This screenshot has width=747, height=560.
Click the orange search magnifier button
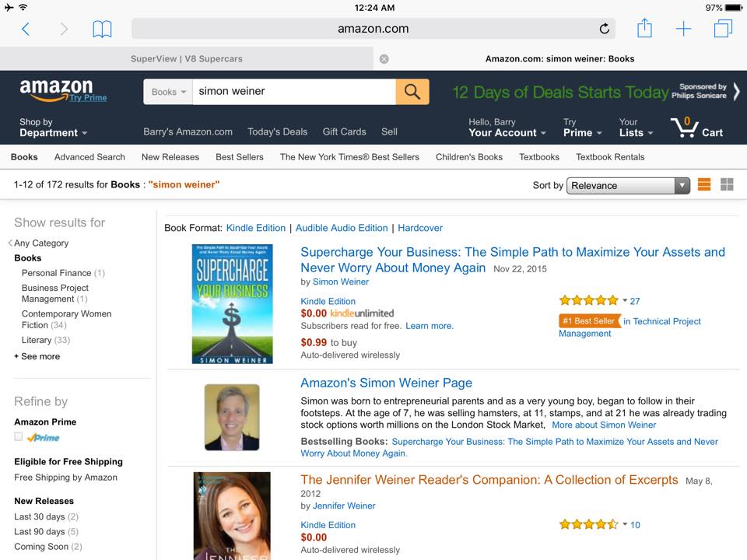[412, 92]
